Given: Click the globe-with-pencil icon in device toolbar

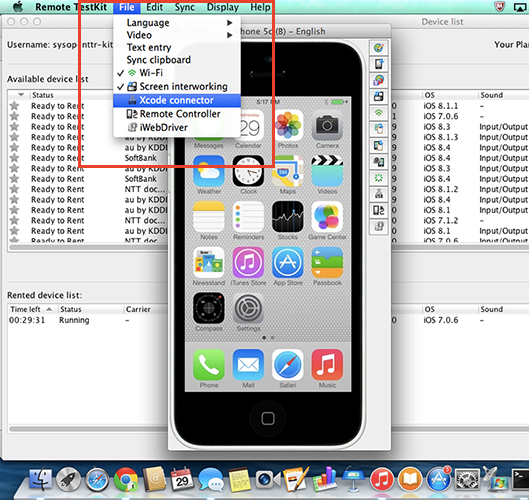Looking at the screenshot, I should click(x=379, y=48).
